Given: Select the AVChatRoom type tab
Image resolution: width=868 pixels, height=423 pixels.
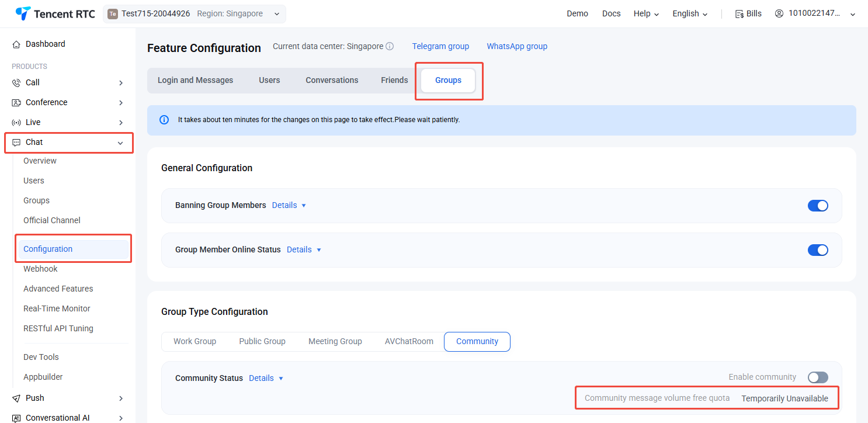Looking at the screenshot, I should point(409,342).
